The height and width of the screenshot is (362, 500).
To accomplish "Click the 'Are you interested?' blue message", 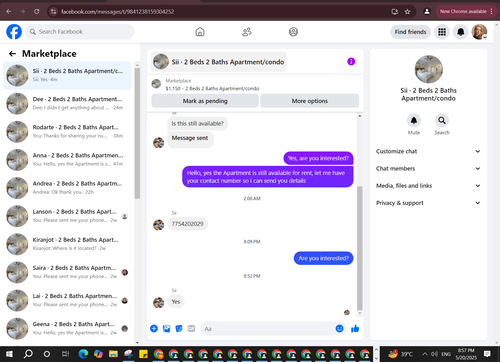I will [x=323, y=258].
